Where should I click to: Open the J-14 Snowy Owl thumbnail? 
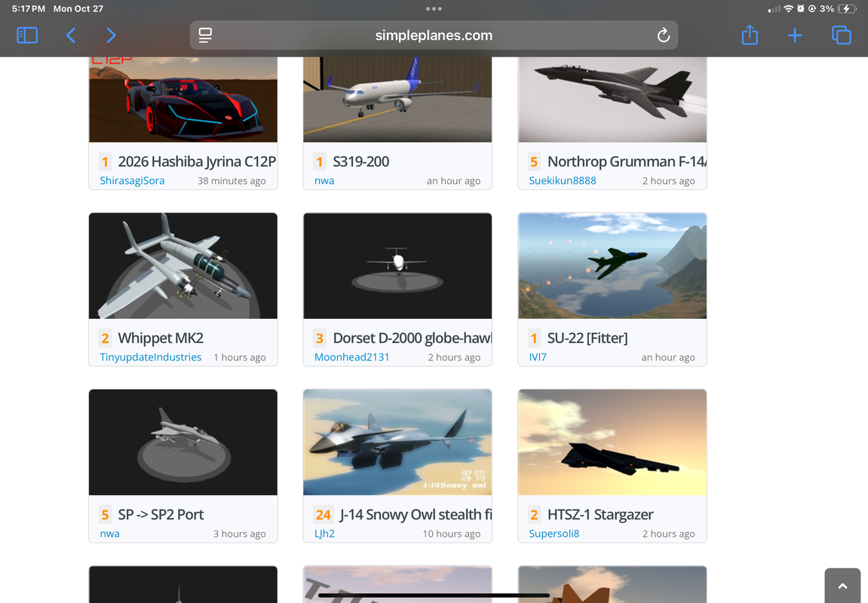[x=397, y=442]
